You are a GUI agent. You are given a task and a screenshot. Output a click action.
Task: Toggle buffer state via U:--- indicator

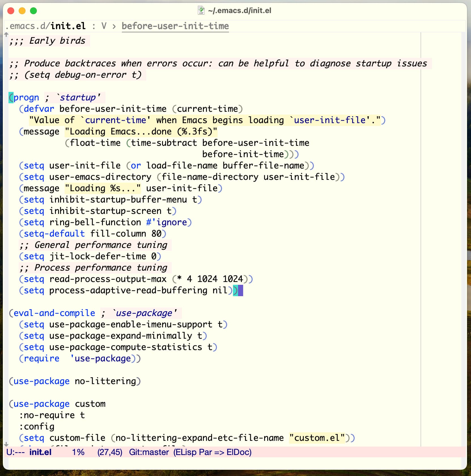click(x=15, y=452)
